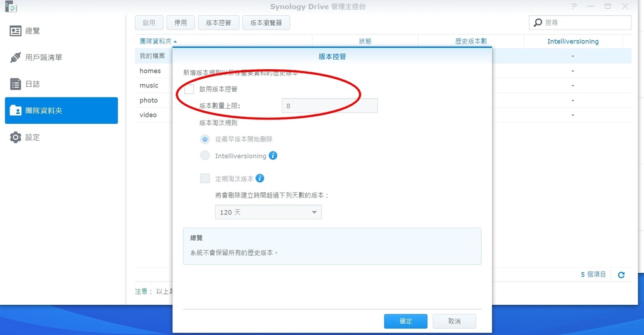Click the gear icon for settings
This screenshot has width=644, height=335.
tap(16, 137)
